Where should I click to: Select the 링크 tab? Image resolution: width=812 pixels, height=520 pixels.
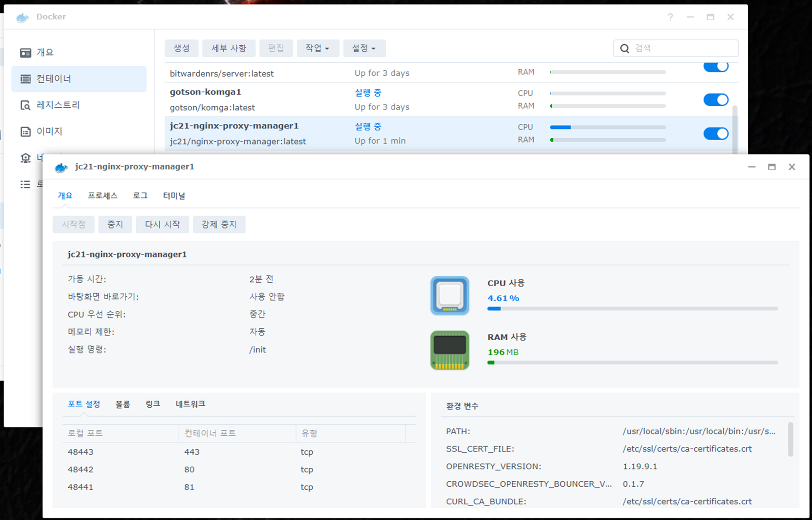tap(153, 404)
